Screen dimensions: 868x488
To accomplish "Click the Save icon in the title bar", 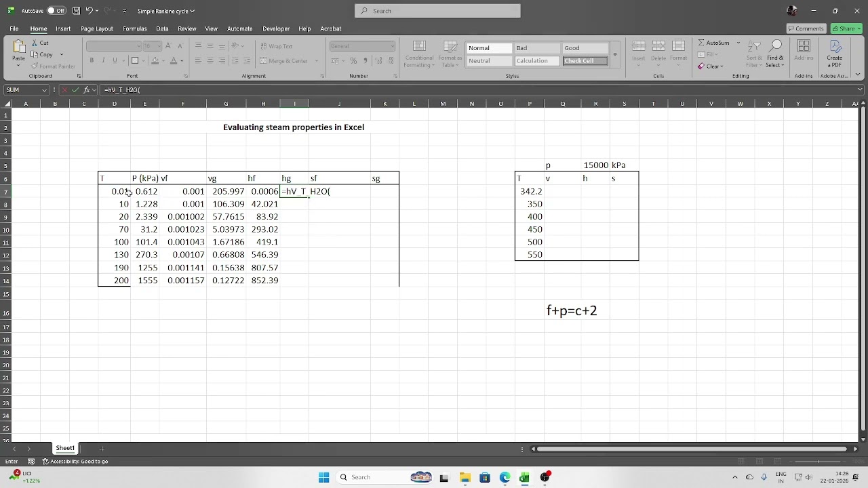I will click(x=76, y=11).
